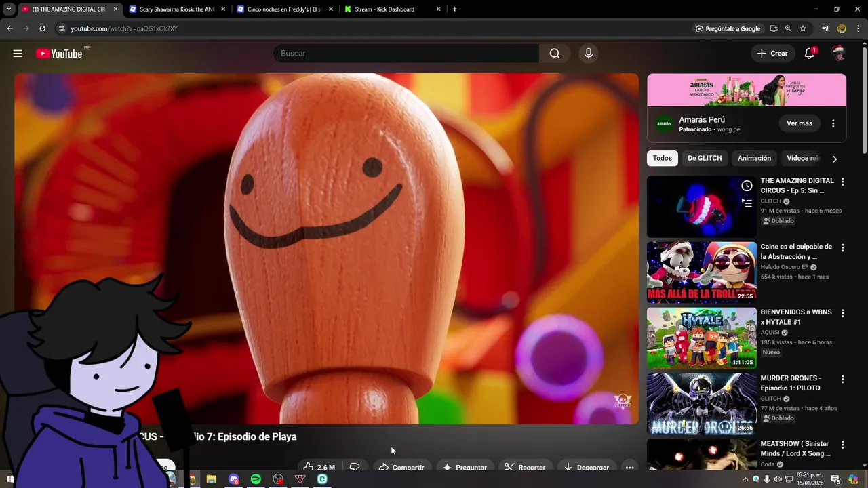868x488 pixels.
Task: Open Helado Oscuro EF channel name
Action: [x=785, y=267]
